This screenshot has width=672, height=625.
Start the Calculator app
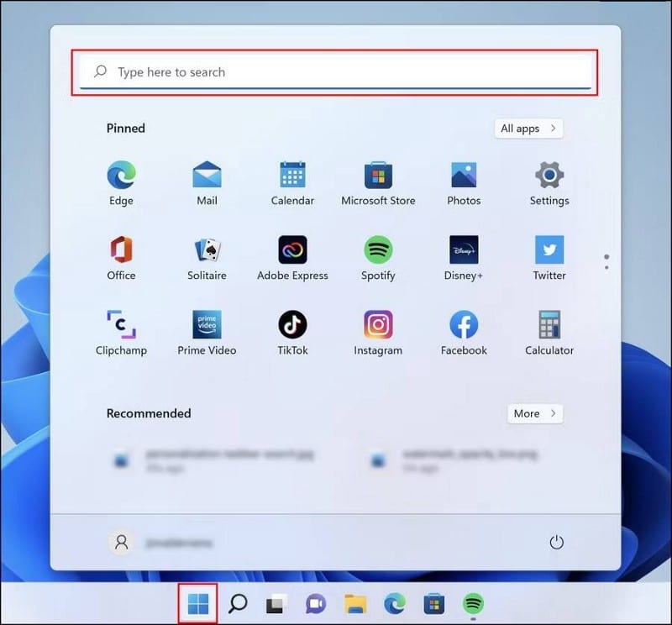click(x=549, y=323)
